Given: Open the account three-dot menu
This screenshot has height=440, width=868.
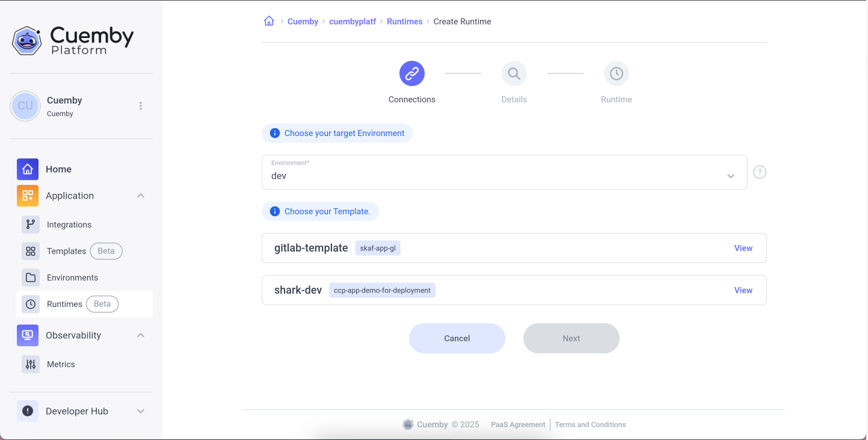Looking at the screenshot, I should [x=141, y=106].
